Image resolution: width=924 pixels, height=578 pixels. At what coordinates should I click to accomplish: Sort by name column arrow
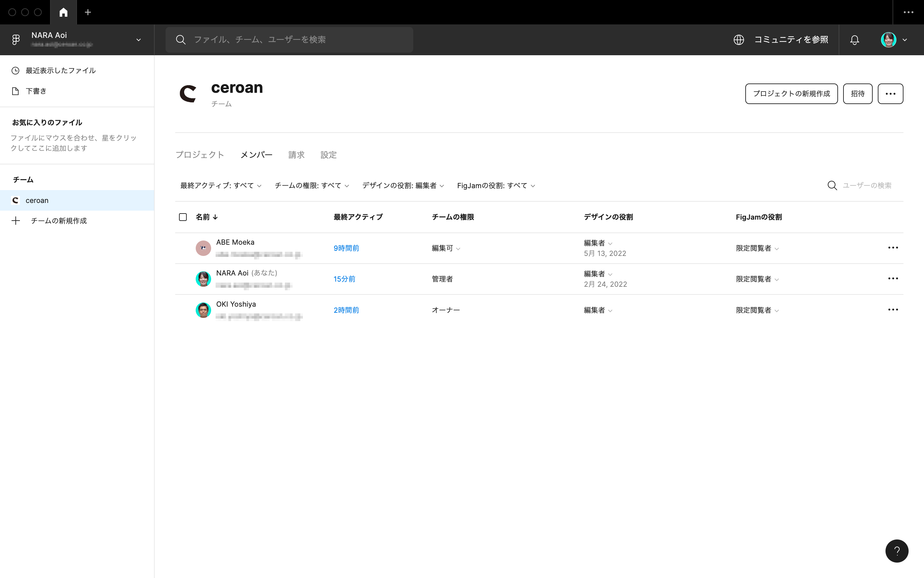coord(215,217)
